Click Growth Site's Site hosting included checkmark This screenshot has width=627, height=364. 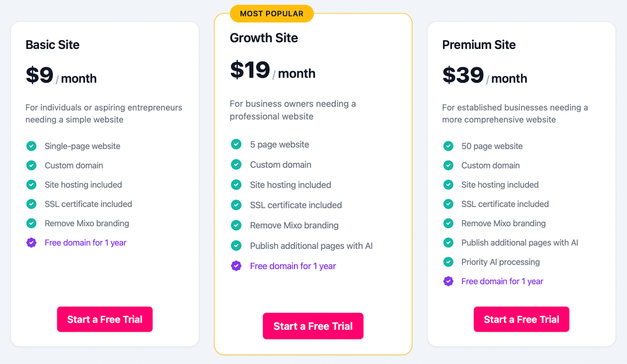(x=236, y=185)
